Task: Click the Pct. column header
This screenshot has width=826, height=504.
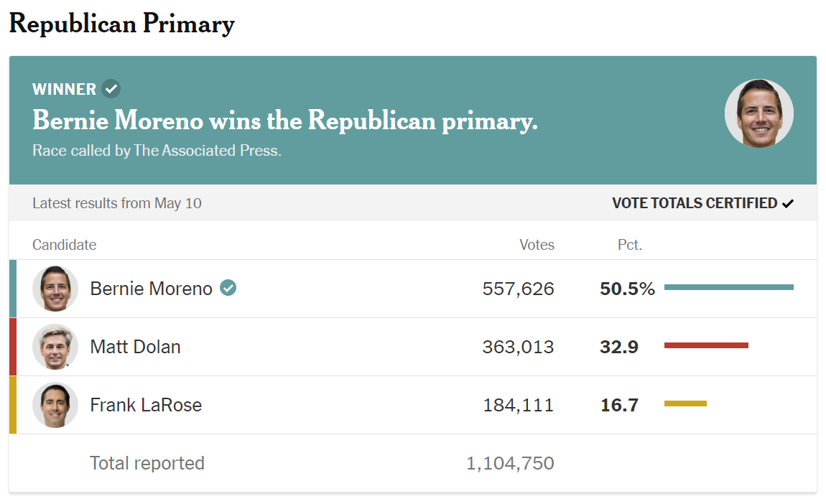Action: [x=630, y=245]
